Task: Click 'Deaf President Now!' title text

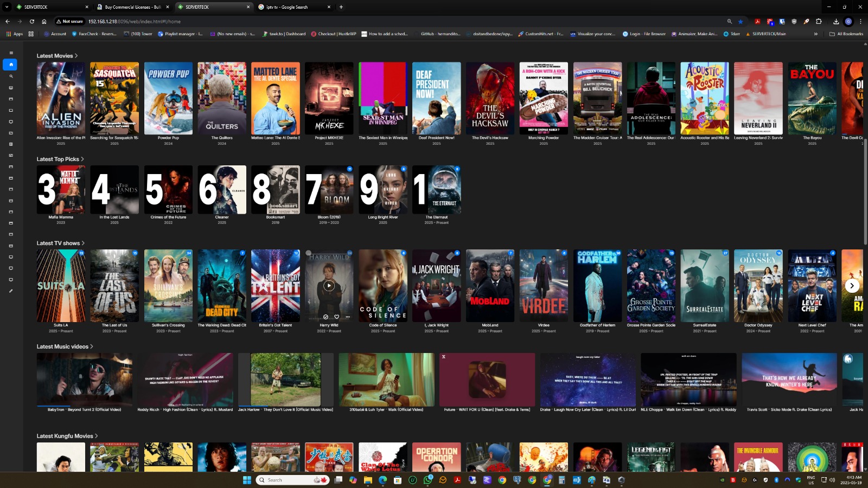Action: [437, 138]
